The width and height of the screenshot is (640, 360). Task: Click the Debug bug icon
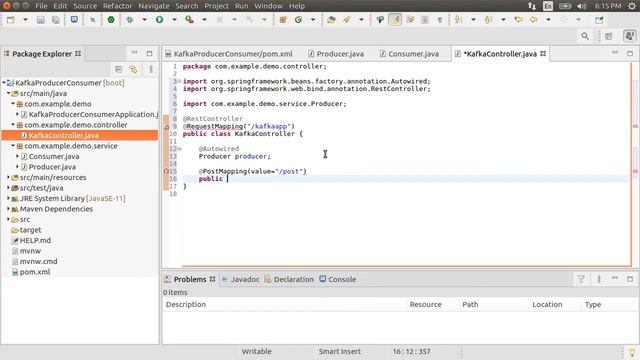tap(130, 20)
